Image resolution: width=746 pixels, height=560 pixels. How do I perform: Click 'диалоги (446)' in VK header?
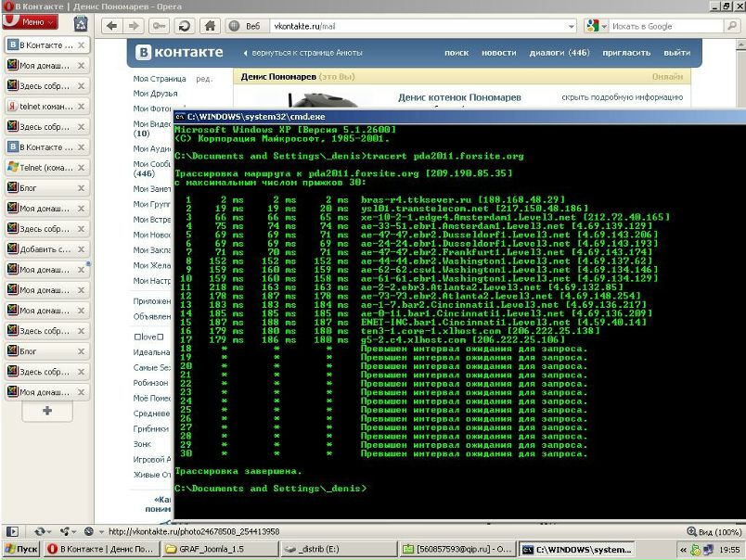click(x=559, y=53)
